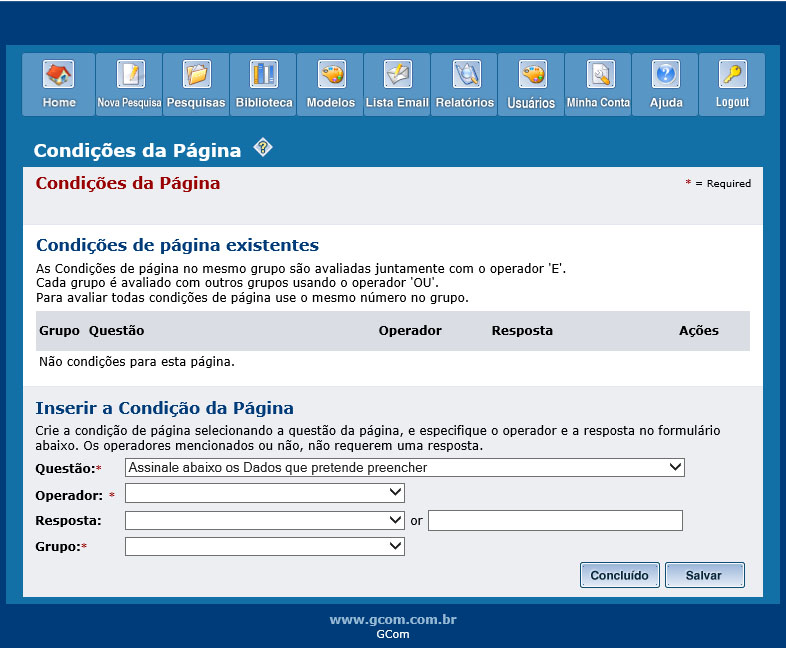Click help diamond icon beside page title
The width and height of the screenshot is (786, 648).
(x=263, y=148)
